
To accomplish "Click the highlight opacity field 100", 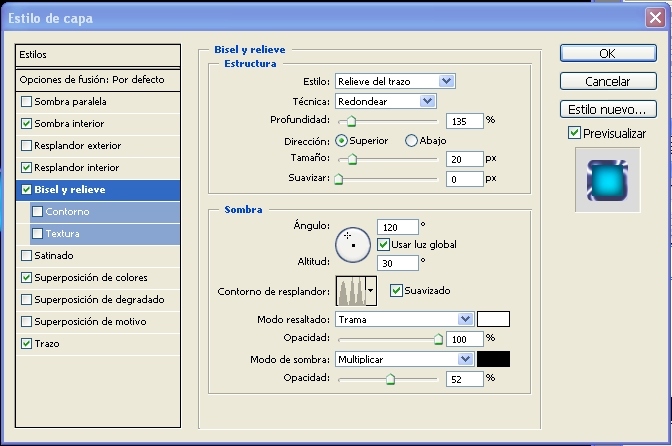I will [465, 339].
